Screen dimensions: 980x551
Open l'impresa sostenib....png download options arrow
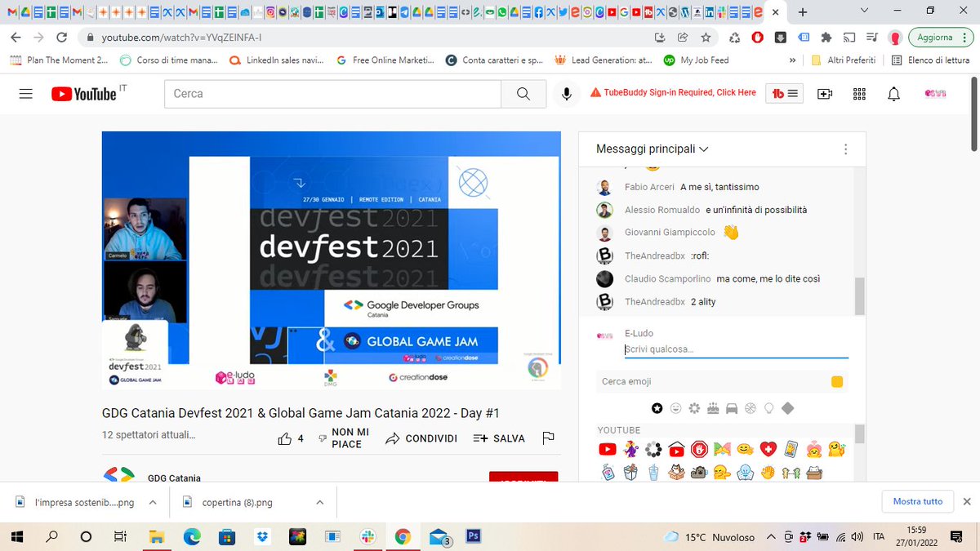pos(152,502)
